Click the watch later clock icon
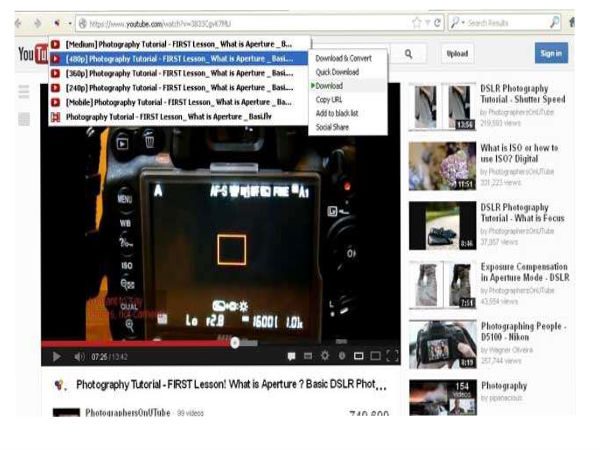Image resolution: width=600 pixels, height=450 pixels. point(342,356)
